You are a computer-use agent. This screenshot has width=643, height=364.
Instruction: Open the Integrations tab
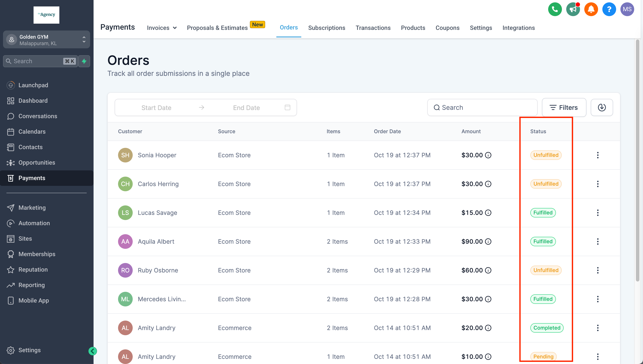point(518,28)
